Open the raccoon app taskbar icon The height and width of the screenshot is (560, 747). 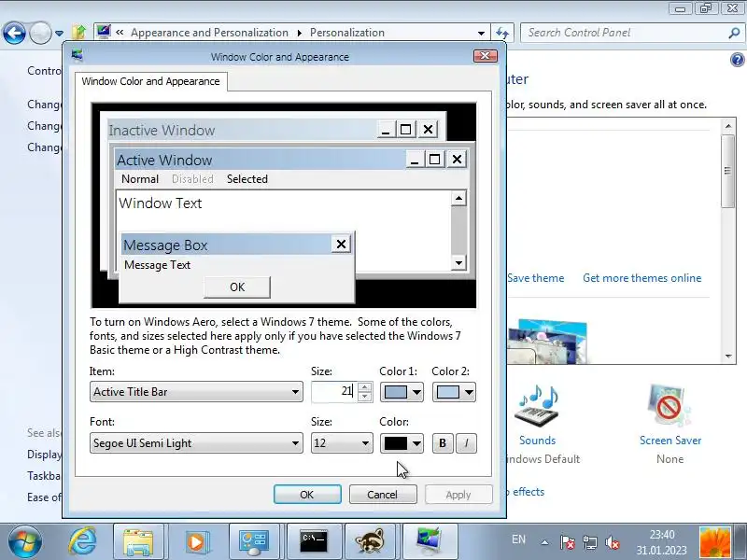pos(370,542)
